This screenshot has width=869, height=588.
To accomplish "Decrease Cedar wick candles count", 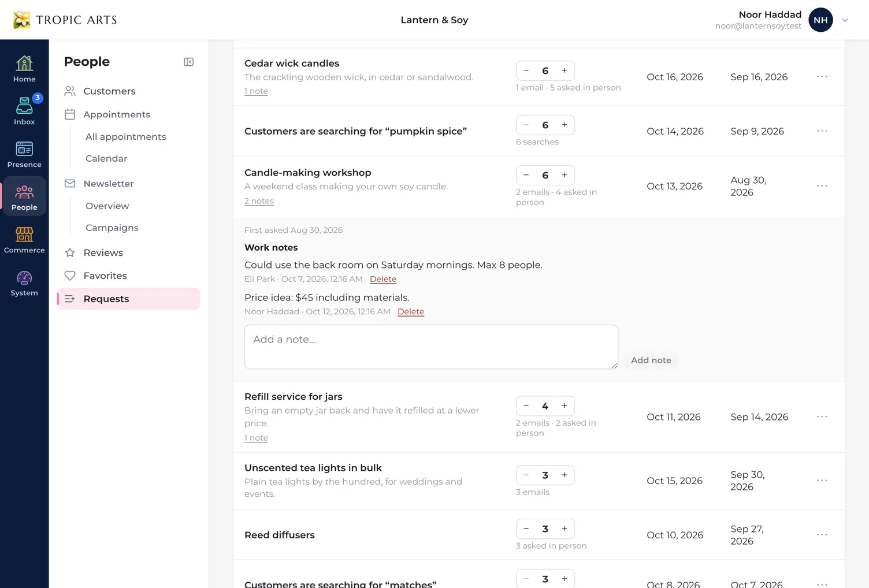I will 526,70.
